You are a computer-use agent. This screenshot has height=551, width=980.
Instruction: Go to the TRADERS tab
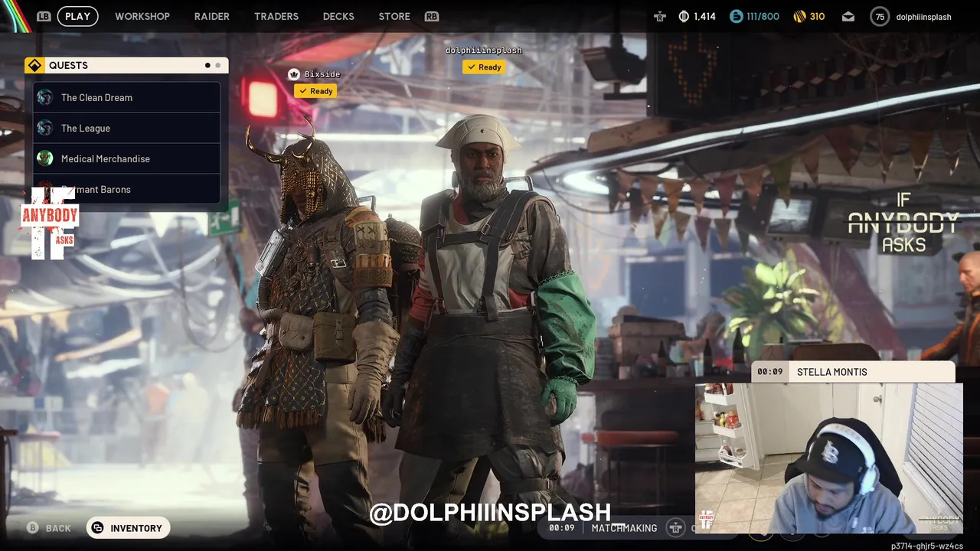click(x=276, y=16)
